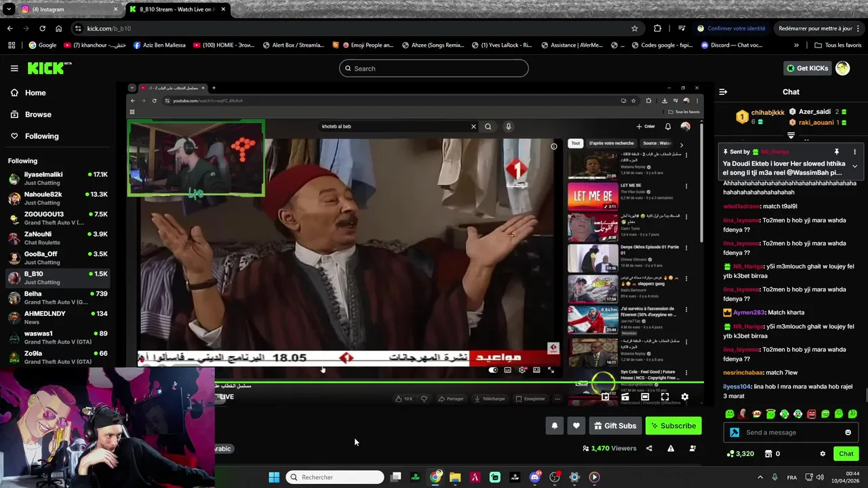
Task: Toggle follow heart for B_B10
Action: tap(576, 426)
